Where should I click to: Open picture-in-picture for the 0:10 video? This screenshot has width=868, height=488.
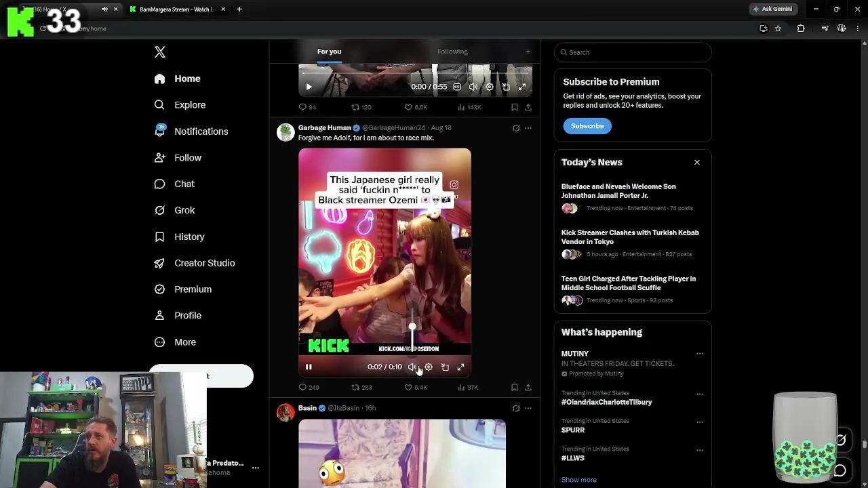point(445,367)
